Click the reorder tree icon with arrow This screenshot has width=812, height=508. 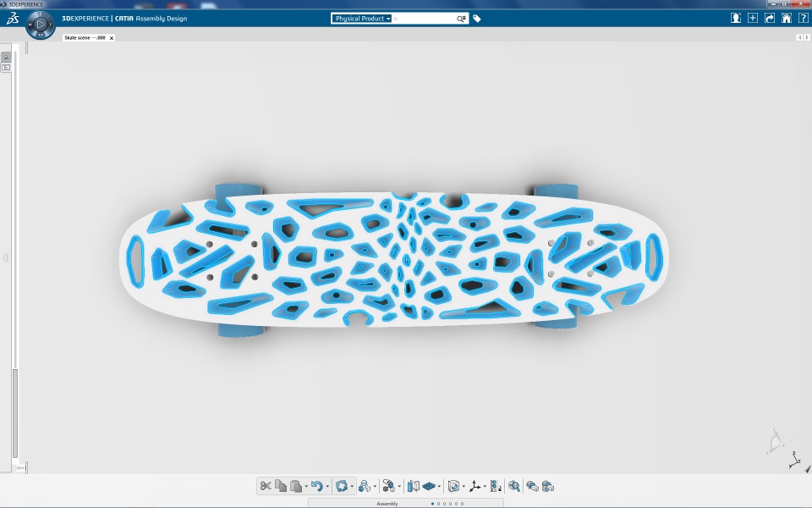click(496, 486)
